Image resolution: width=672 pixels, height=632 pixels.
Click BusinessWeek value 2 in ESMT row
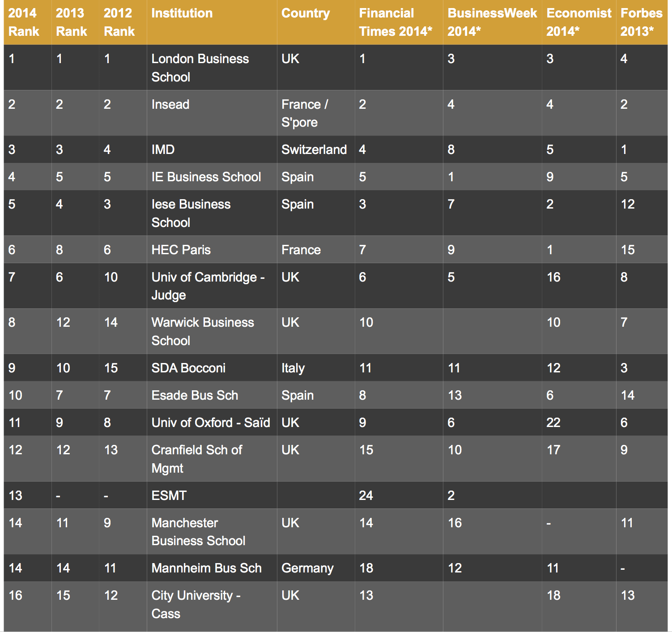point(493,495)
